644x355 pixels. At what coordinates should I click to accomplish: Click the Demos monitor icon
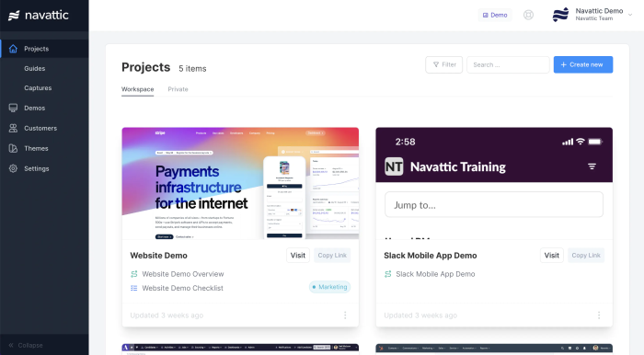point(13,108)
